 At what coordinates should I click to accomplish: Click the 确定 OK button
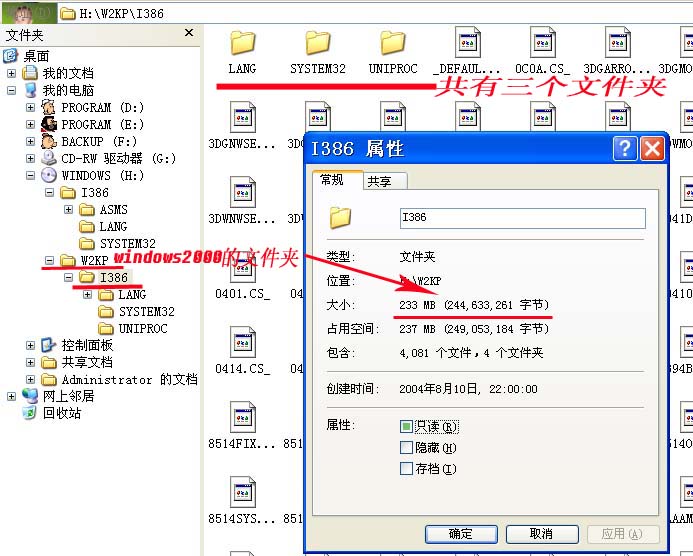click(461, 534)
